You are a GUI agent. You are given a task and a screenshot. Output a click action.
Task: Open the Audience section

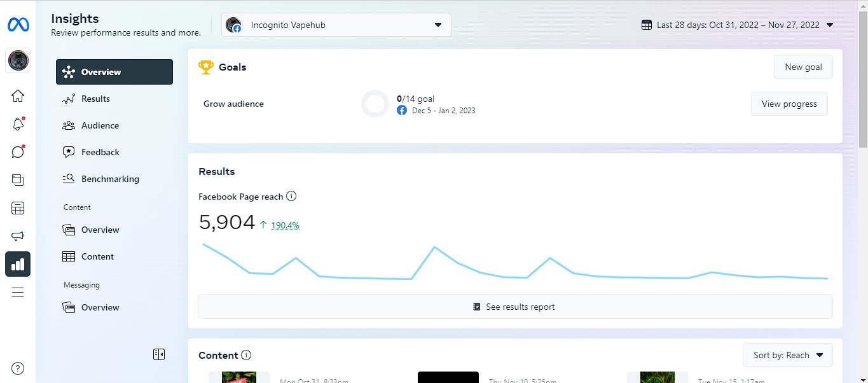(x=114, y=125)
